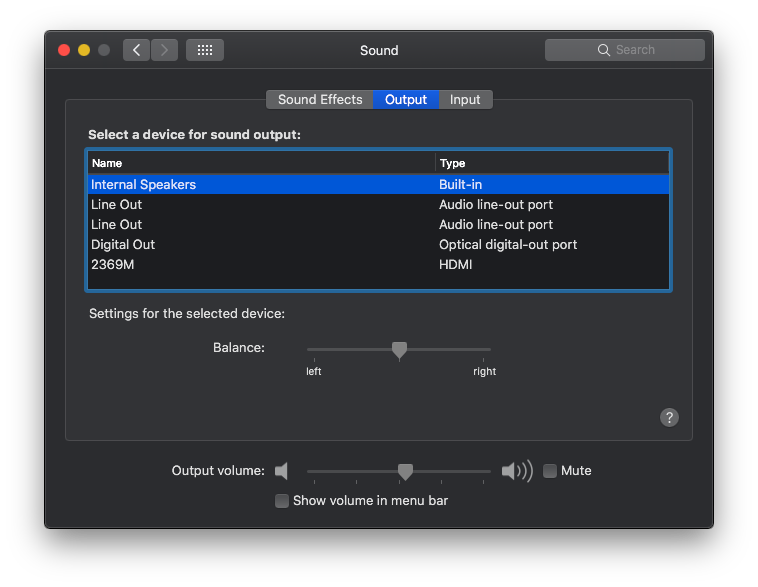Click the Output volume slider thumb
This screenshot has height=587, width=758.
[x=405, y=472]
